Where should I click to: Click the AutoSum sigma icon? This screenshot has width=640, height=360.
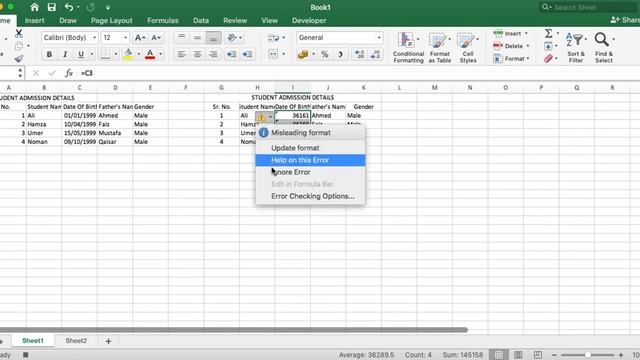[x=549, y=33]
